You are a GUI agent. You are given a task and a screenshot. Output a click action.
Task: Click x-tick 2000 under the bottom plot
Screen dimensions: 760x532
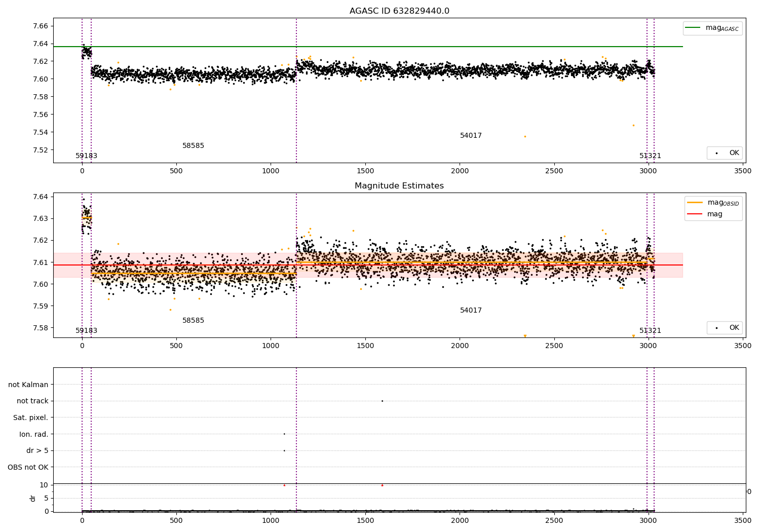coord(460,520)
